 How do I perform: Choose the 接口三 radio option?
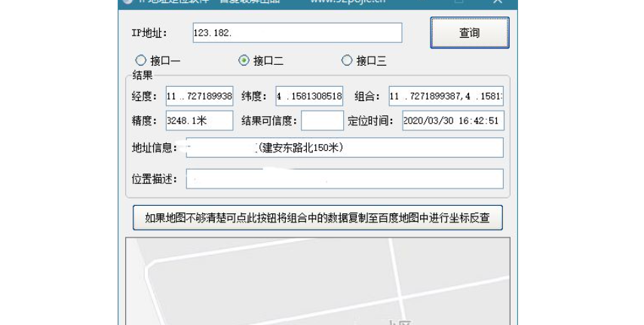(347, 60)
